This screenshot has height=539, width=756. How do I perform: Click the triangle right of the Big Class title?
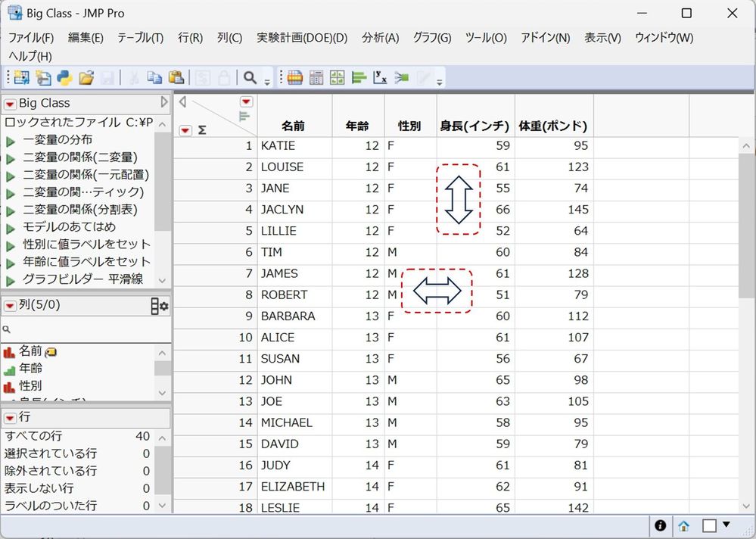pyautogui.click(x=164, y=101)
